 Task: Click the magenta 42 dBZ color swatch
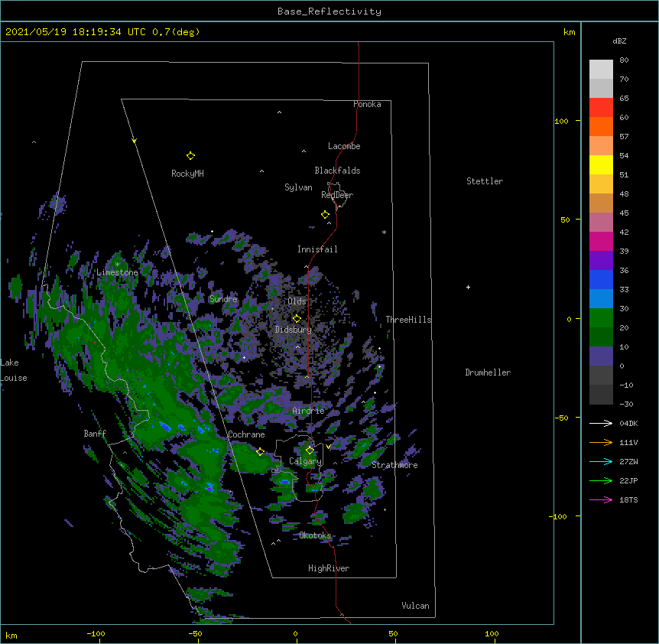pyautogui.click(x=601, y=241)
